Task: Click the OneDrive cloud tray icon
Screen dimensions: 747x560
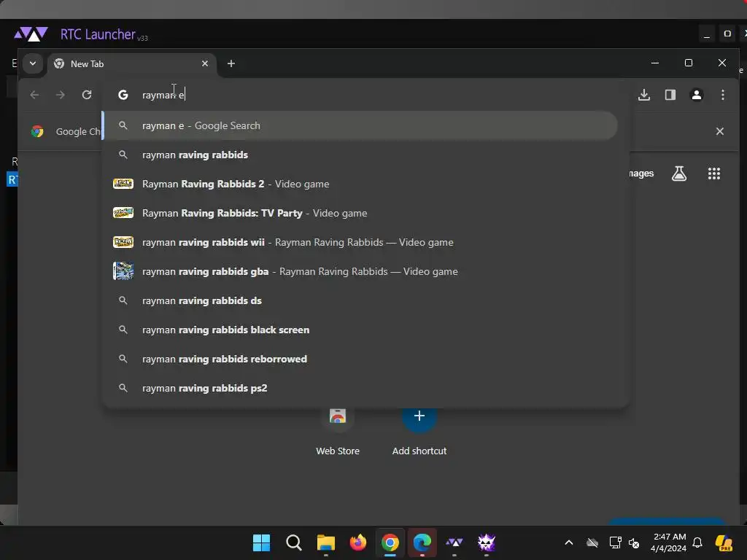Action: 592,542
